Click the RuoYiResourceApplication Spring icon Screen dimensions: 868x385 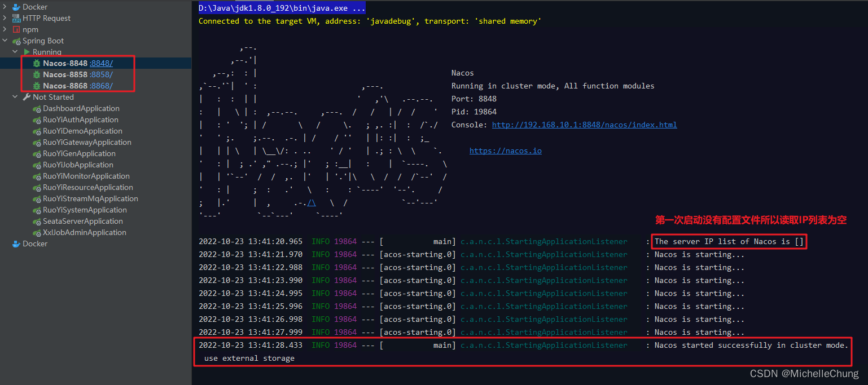pos(37,188)
